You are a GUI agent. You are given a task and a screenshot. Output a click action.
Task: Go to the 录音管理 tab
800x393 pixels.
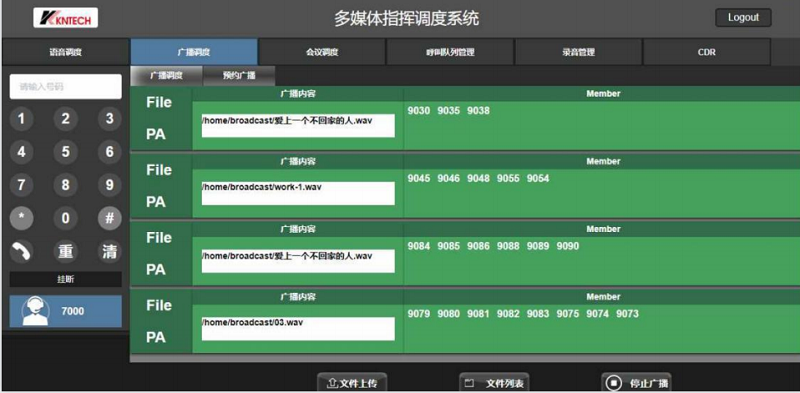tap(579, 52)
